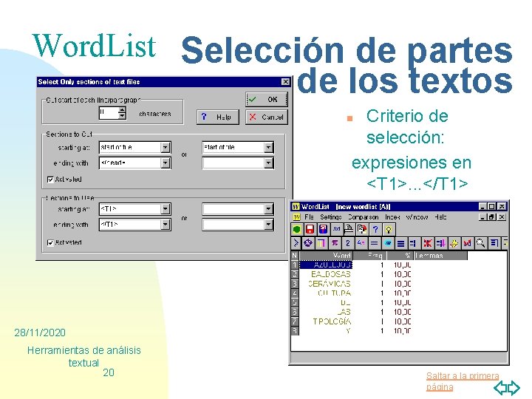Viewport: 532px width, 399px height.
Task: Toggle the Activated checkbox under Sections to Cut
Action: click(x=50, y=180)
